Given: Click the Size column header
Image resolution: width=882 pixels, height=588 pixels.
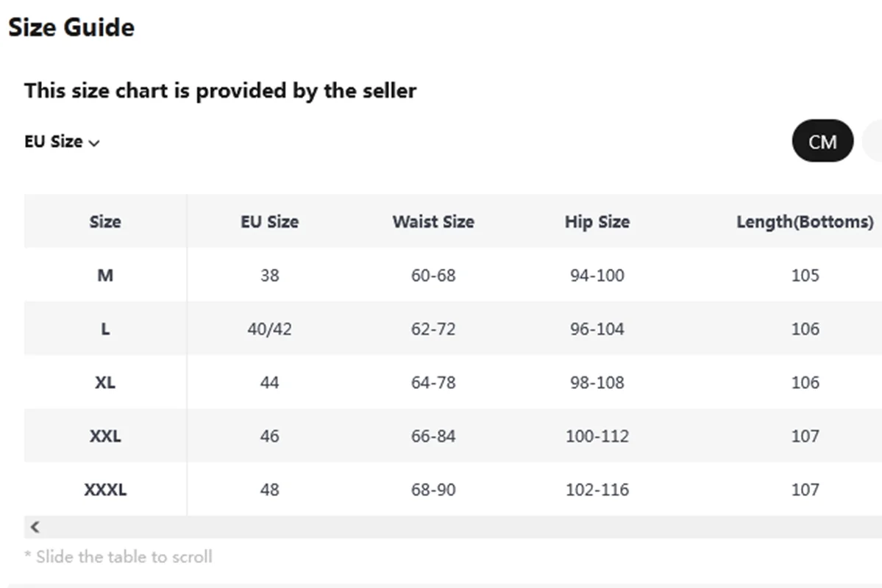Looking at the screenshot, I should coord(105,221).
